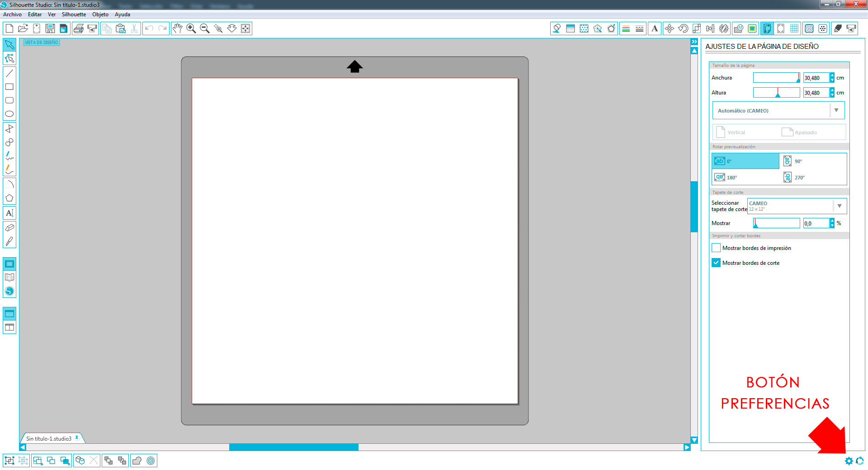Select 0° preview rotation
This screenshot has height=470, width=868.
pyautogui.click(x=745, y=161)
